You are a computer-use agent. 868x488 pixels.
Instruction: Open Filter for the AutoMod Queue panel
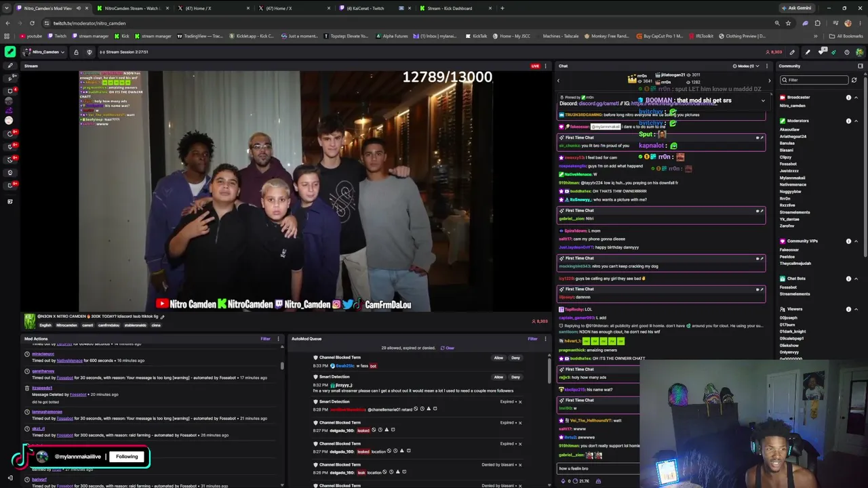pos(533,339)
